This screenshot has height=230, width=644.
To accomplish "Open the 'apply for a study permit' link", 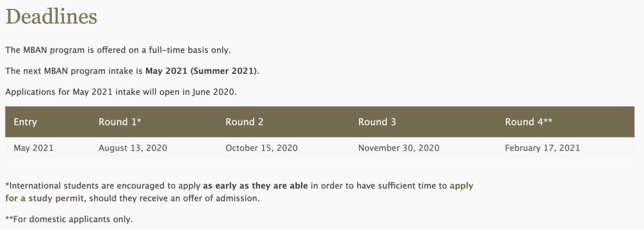I will (462, 186).
